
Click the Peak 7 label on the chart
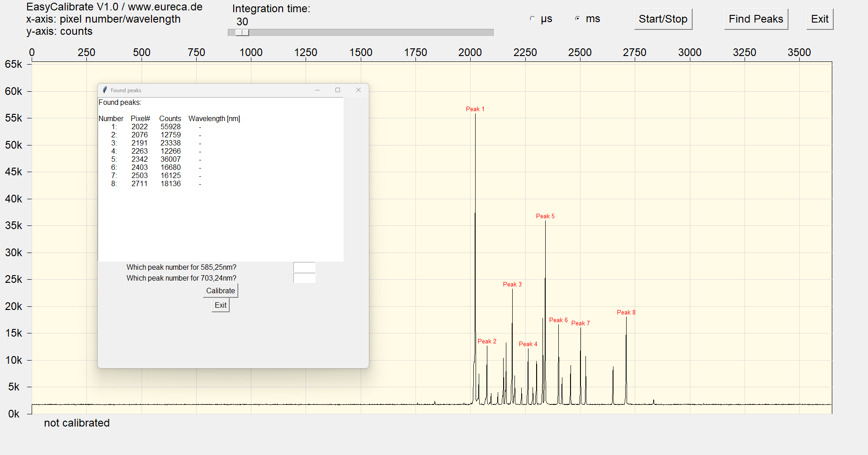(580, 323)
